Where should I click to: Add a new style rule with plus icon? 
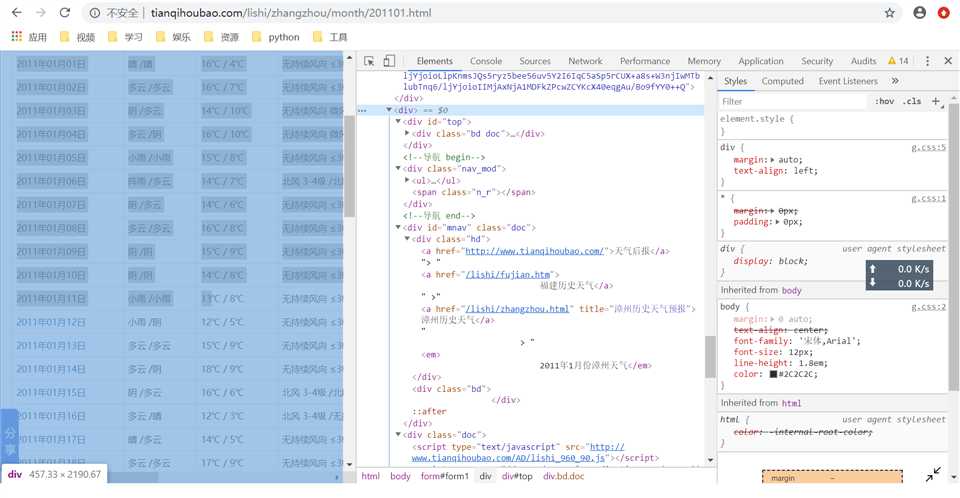936,101
